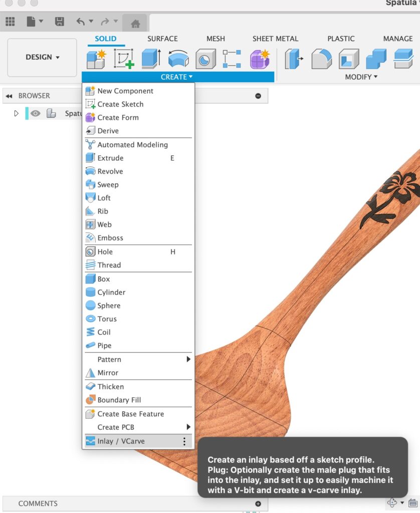Screen dimensions: 420x513
Task: Click the Save icon
Action: pos(59,22)
